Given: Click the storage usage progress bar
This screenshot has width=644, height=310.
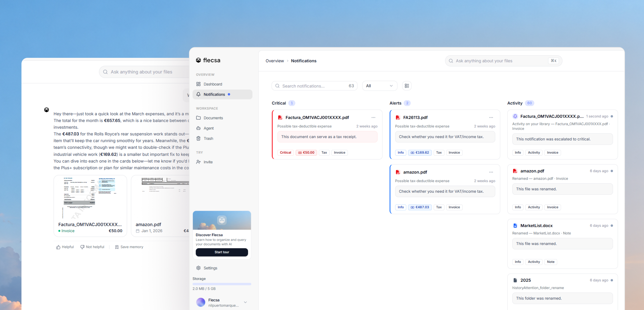Looking at the screenshot, I should [222, 284].
